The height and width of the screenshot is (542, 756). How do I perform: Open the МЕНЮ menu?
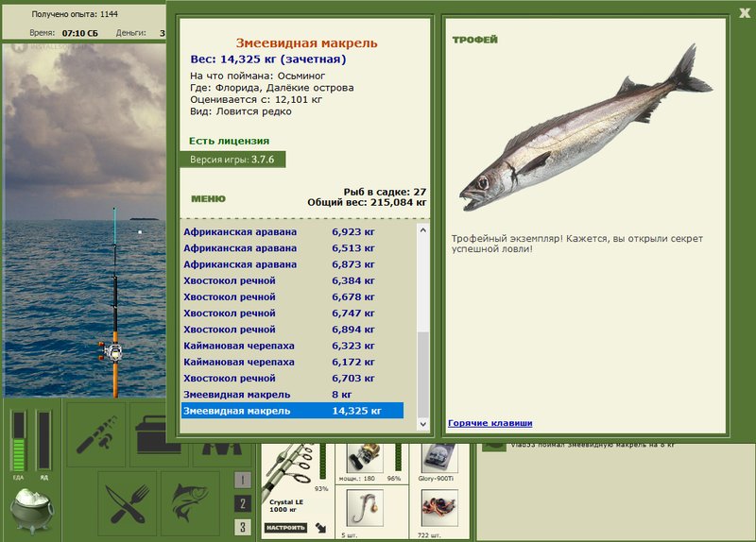pyautogui.click(x=208, y=199)
